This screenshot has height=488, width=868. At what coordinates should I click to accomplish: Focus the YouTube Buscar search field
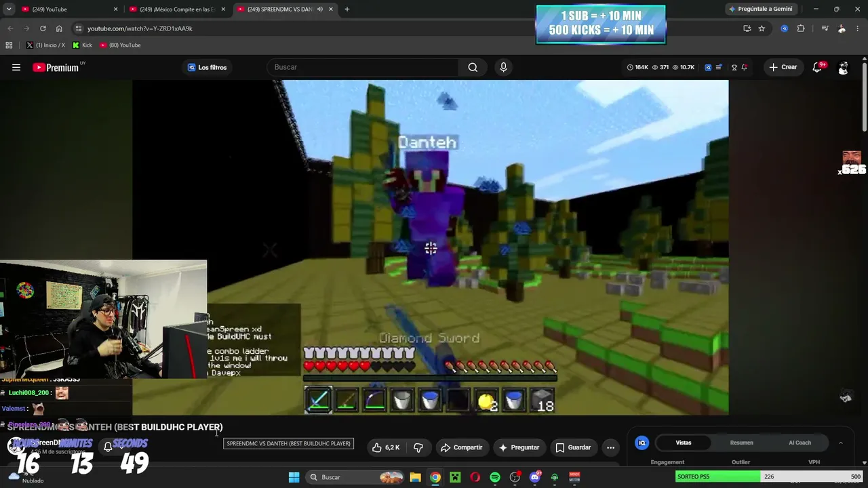tap(363, 67)
